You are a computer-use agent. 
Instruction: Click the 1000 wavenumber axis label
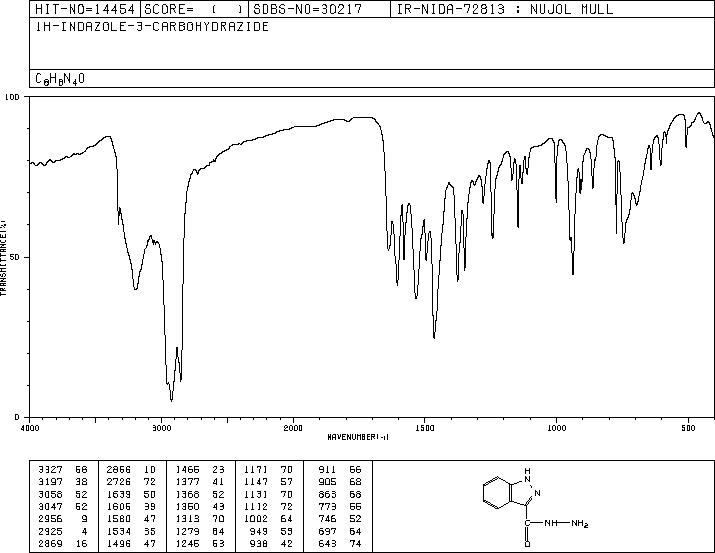point(556,428)
